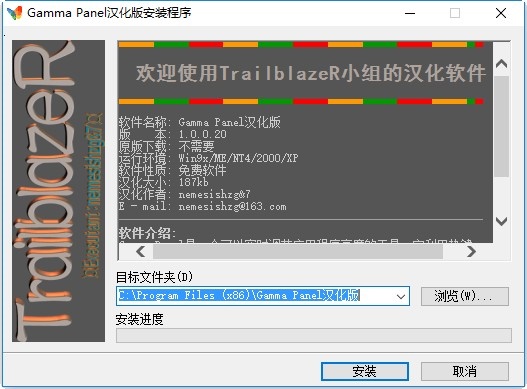527x389 pixels.
Task: Click the 安装进度 progress bar
Action: (314, 336)
